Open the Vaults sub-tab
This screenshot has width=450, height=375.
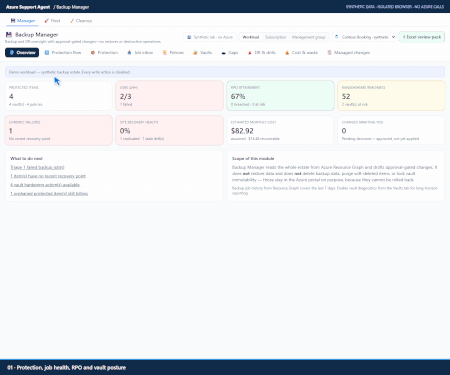[x=202, y=53]
